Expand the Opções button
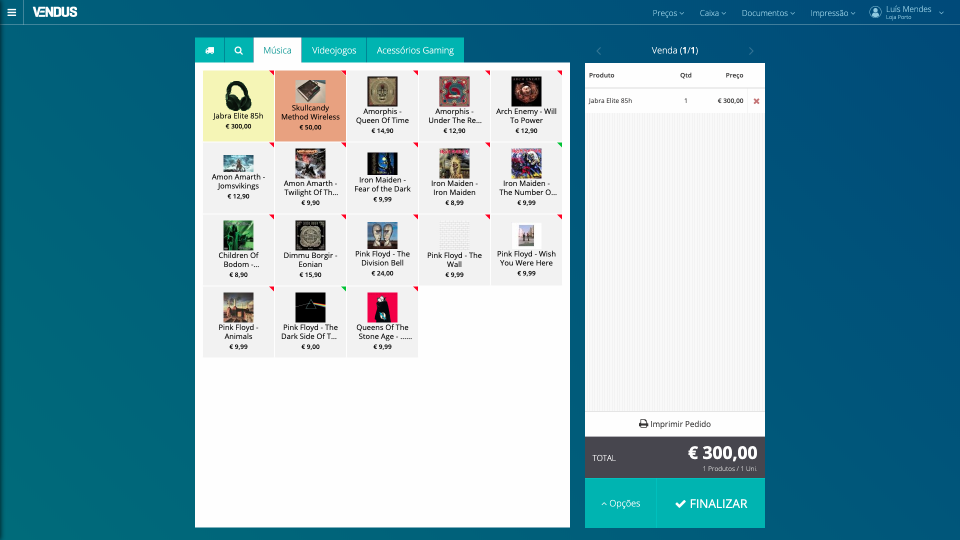 [x=620, y=503]
